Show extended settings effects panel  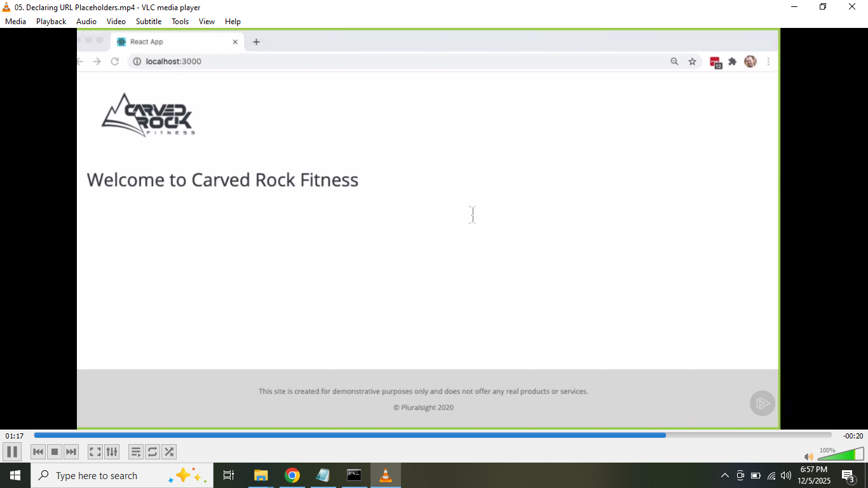(112, 452)
